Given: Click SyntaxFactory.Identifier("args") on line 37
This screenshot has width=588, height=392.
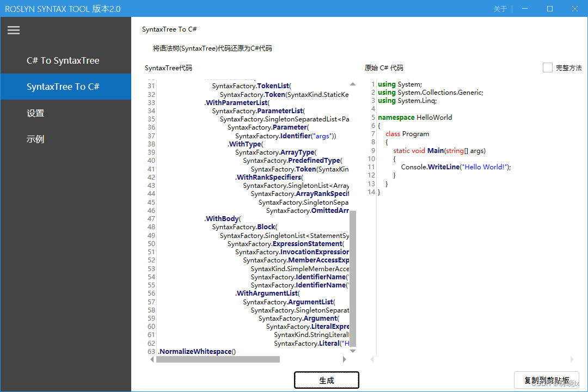Looking at the screenshot, I should [286, 136].
